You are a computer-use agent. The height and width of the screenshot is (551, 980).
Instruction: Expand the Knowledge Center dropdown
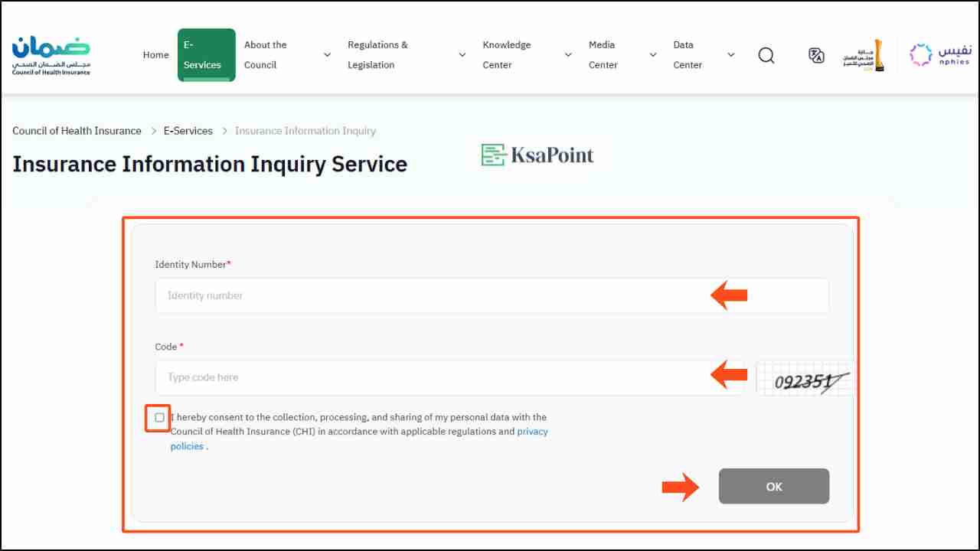pyautogui.click(x=568, y=55)
